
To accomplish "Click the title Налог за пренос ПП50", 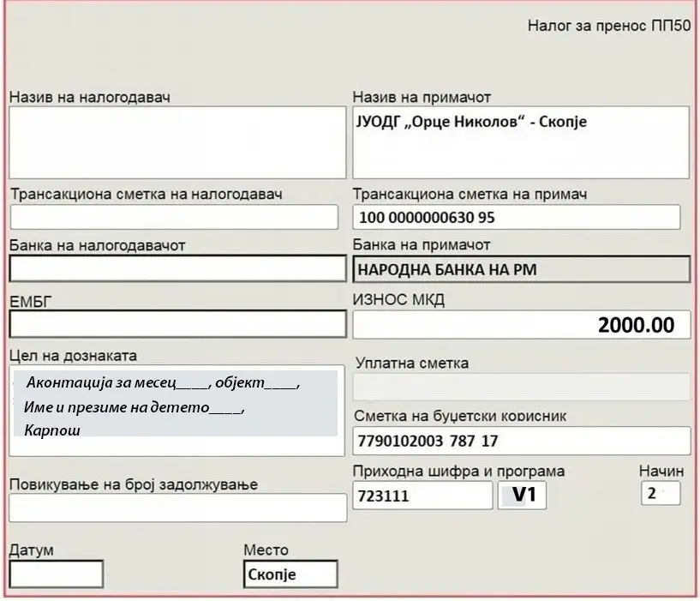I will click(609, 26).
